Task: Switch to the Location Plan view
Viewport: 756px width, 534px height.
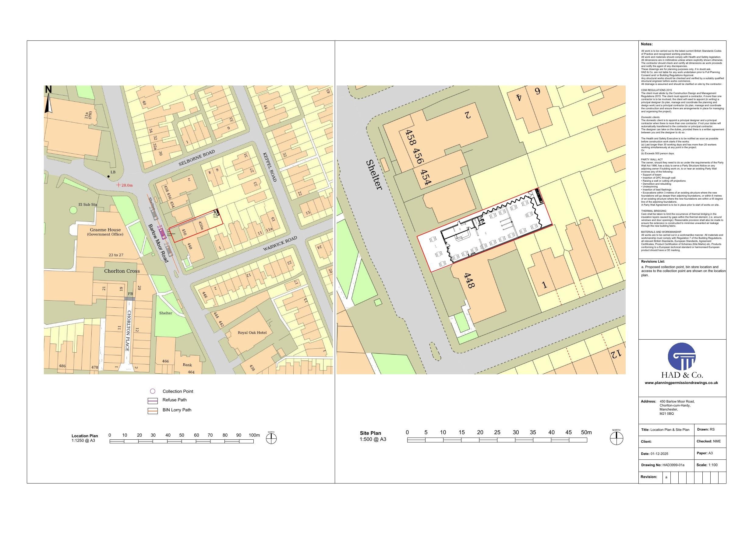Action: tap(85, 436)
